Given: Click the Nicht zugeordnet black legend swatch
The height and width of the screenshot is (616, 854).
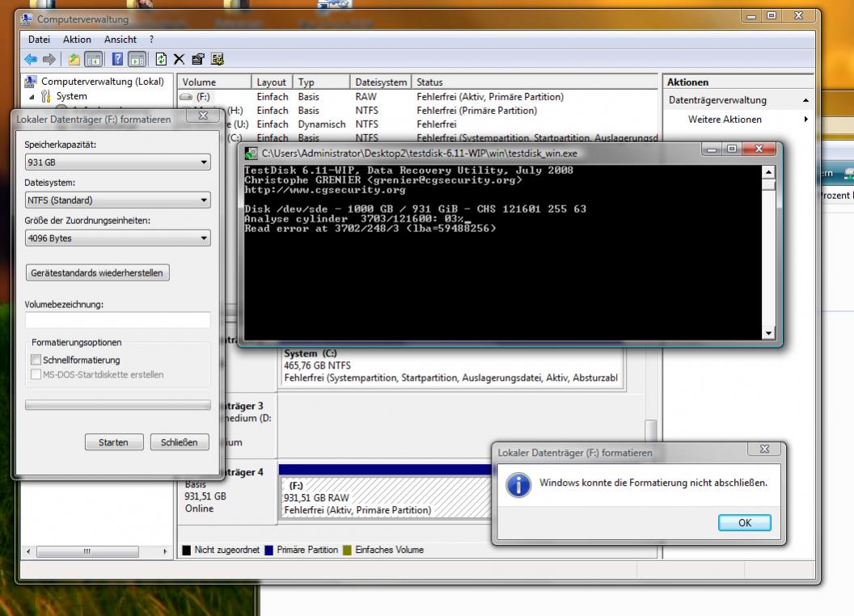Looking at the screenshot, I should pos(186,550).
